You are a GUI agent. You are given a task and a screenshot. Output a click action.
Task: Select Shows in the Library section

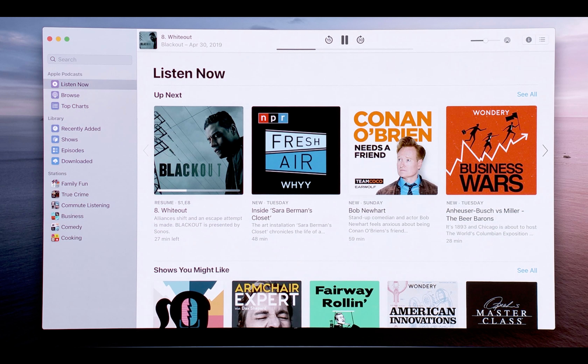[69, 139]
